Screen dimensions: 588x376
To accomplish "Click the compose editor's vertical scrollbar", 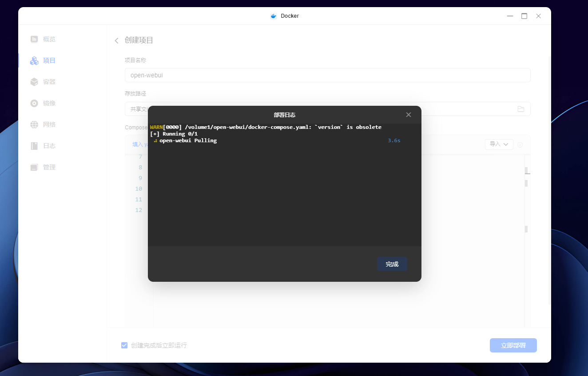I will (x=527, y=240).
